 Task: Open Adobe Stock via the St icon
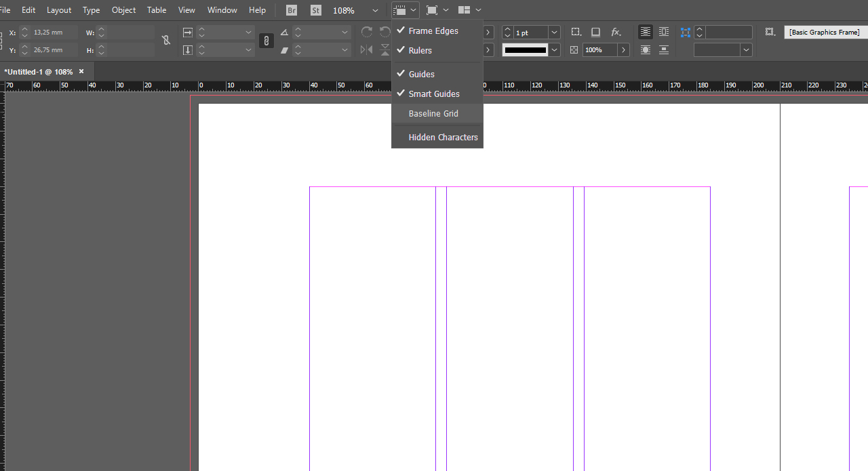point(315,10)
